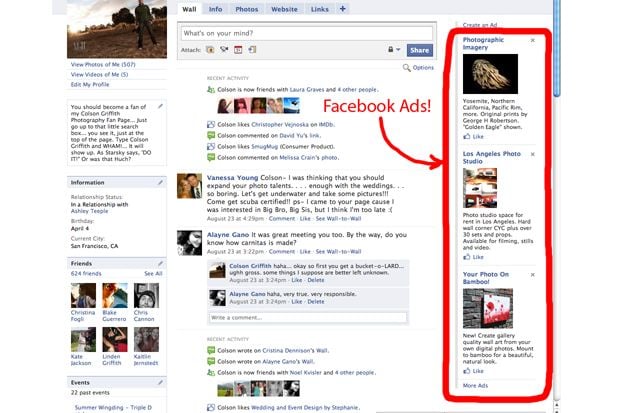Click Alayne Gano's name on post
The height and width of the screenshot is (413, 620).
point(228,235)
